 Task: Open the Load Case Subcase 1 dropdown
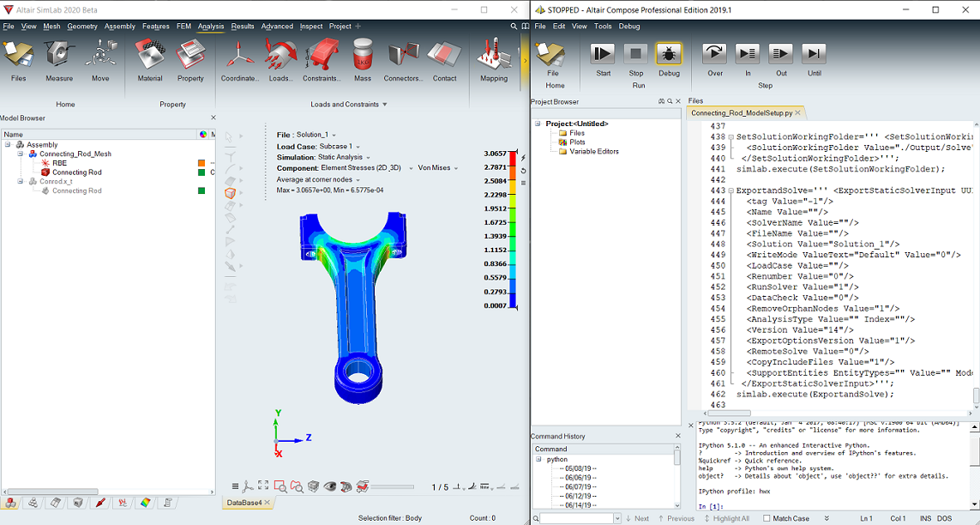[340, 147]
